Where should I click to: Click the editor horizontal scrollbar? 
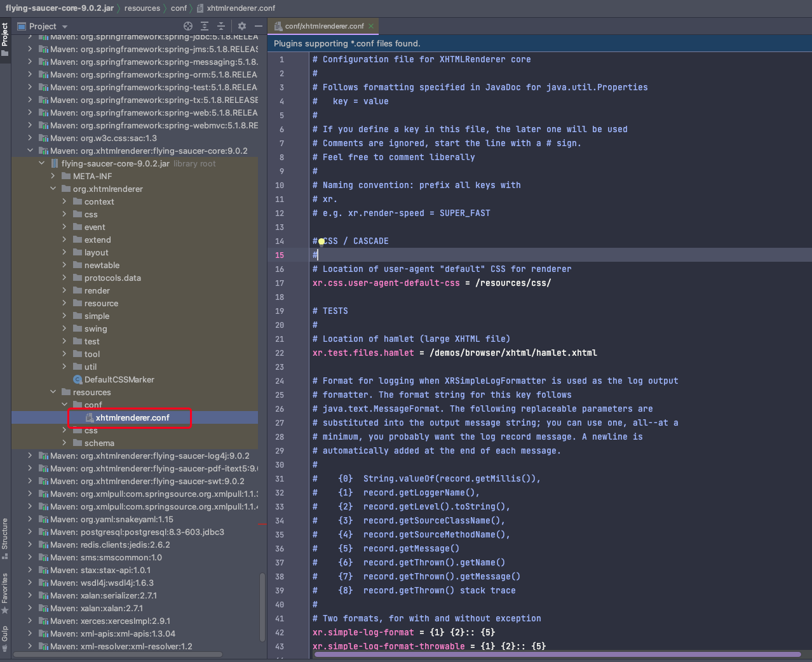pos(557,654)
